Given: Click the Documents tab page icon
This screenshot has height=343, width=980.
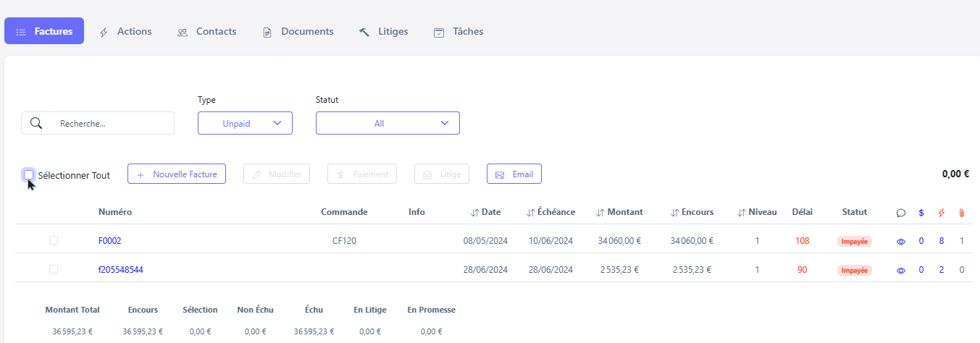Looking at the screenshot, I should [x=267, y=32].
